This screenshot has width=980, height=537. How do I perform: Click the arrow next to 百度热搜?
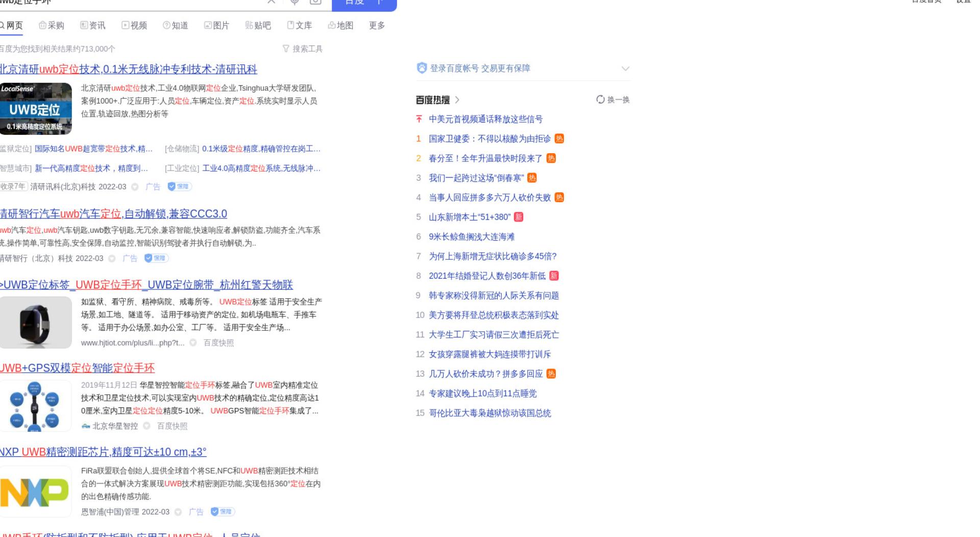[457, 100]
